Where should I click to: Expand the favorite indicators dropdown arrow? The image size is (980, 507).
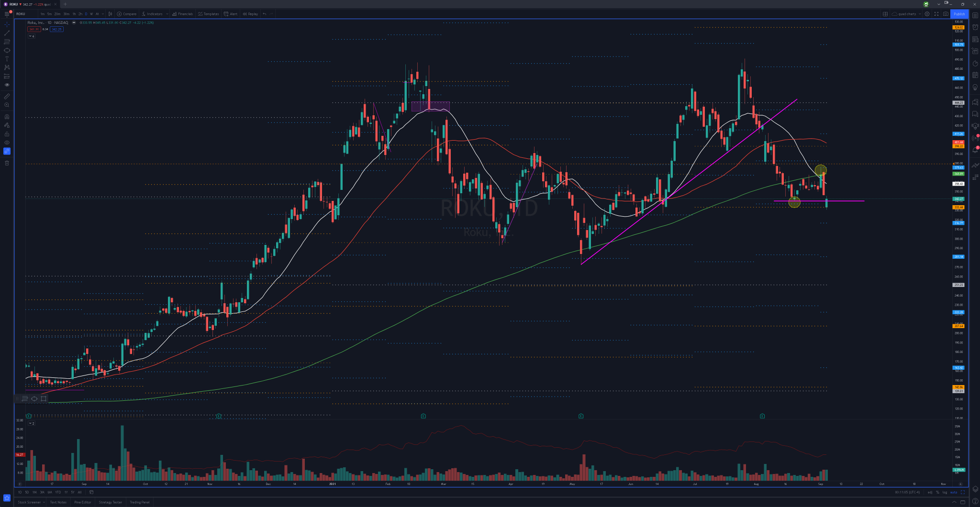(167, 14)
